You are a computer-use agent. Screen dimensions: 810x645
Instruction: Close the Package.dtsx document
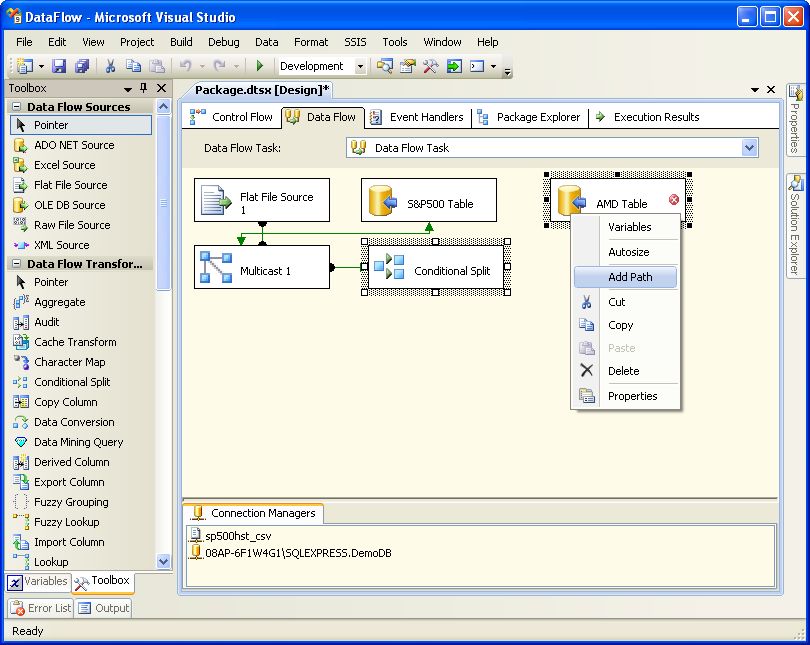click(771, 90)
